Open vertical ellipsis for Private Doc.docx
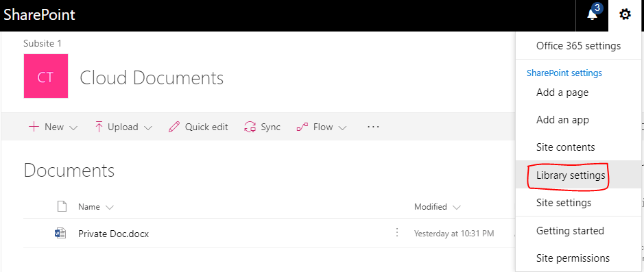 (396, 233)
